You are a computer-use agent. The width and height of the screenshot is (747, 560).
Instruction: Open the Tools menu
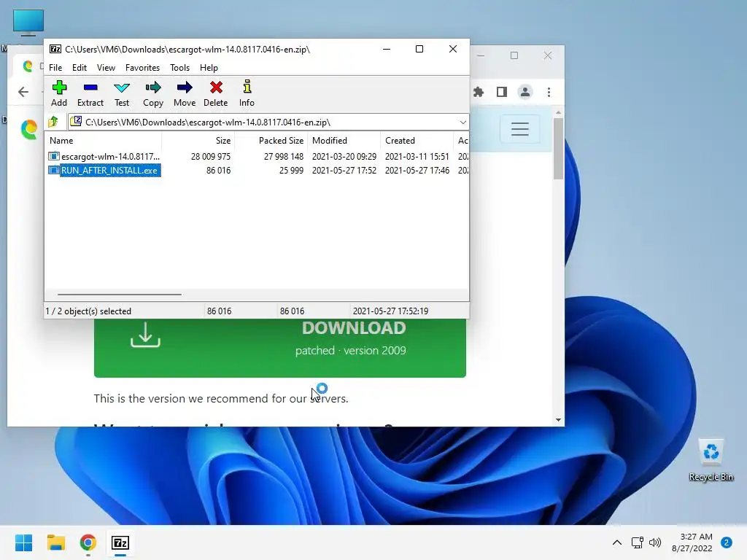tap(179, 68)
